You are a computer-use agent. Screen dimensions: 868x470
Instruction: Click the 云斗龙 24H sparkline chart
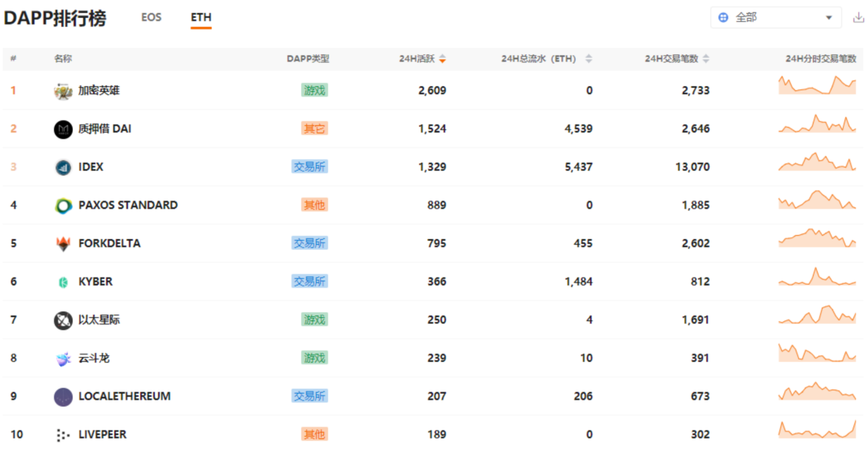(817, 353)
